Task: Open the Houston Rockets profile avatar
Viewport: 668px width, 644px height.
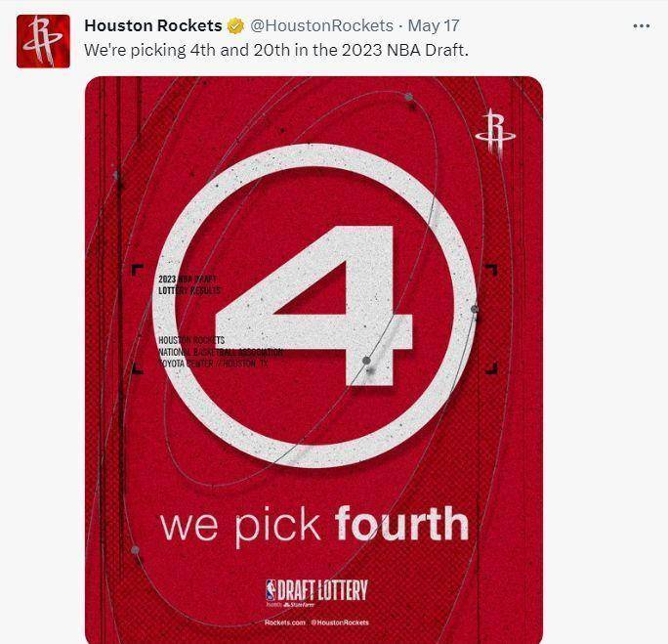Action: point(43,41)
